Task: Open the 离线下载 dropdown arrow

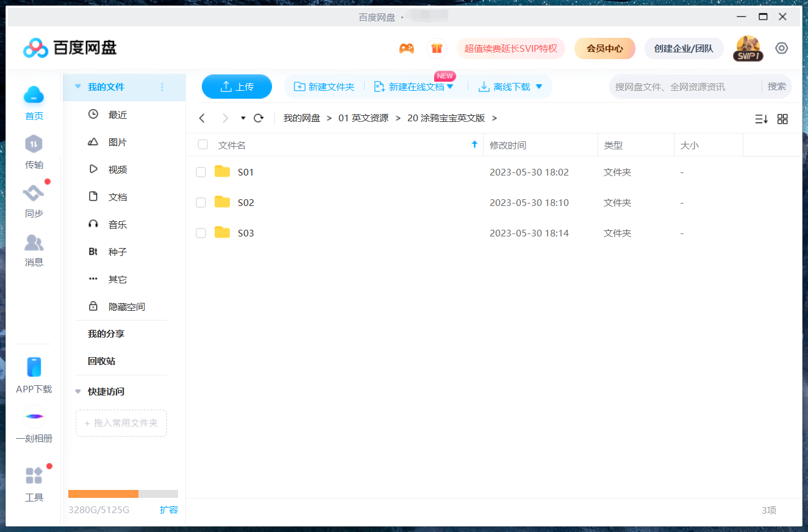Action: point(538,87)
